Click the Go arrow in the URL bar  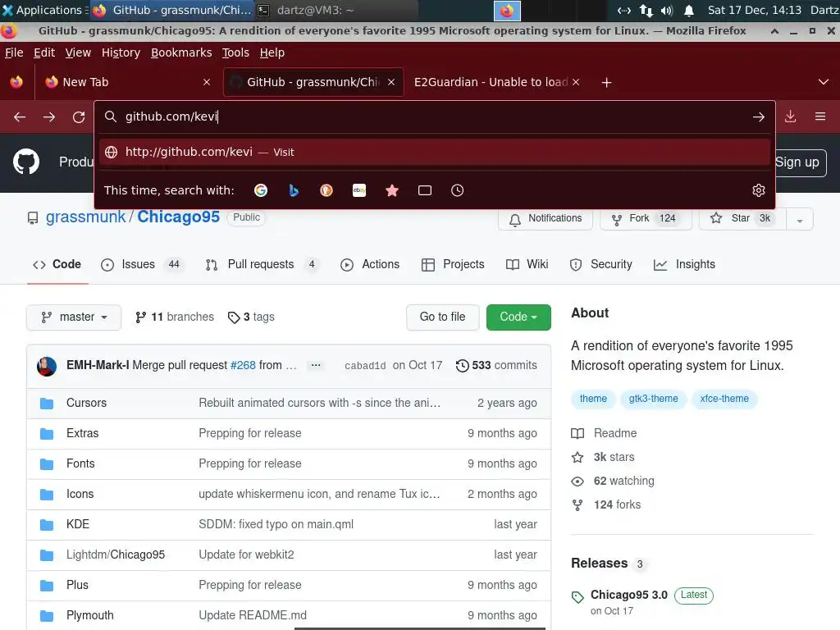(x=758, y=116)
